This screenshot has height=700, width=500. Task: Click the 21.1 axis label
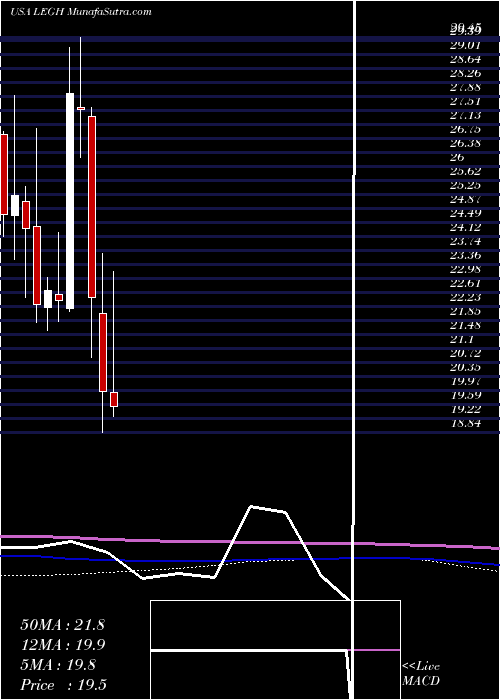[x=462, y=339]
